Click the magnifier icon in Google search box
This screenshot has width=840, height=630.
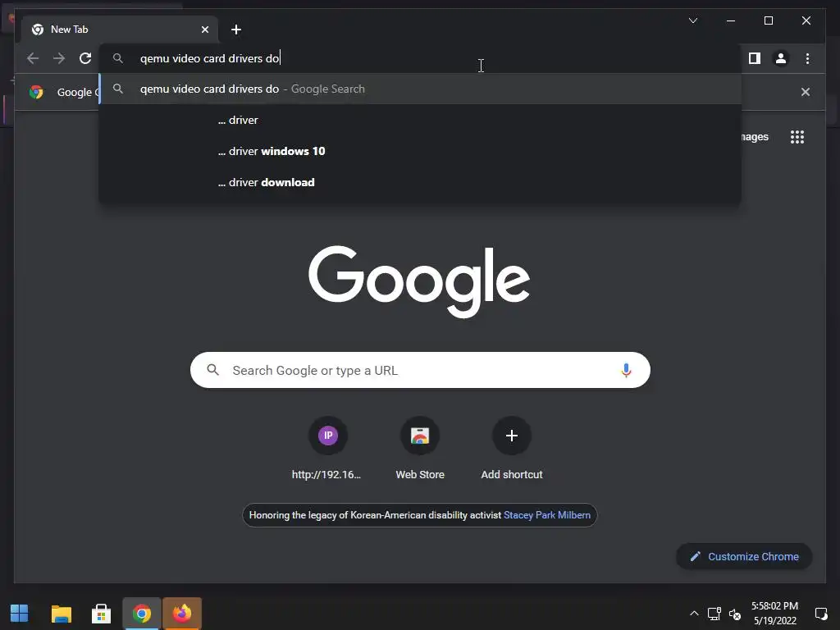(212, 370)
